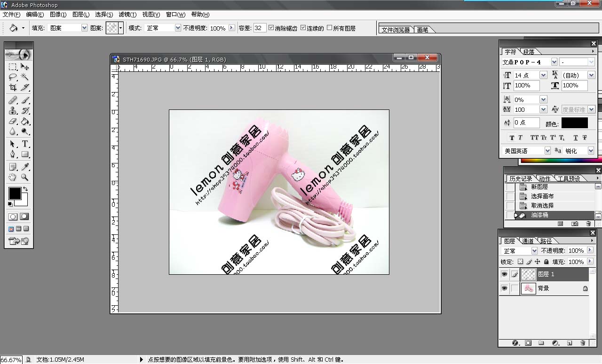Viewport: 602px width, 364px height.
Task: Select the Zoom tool
Action: pos(25,177)
